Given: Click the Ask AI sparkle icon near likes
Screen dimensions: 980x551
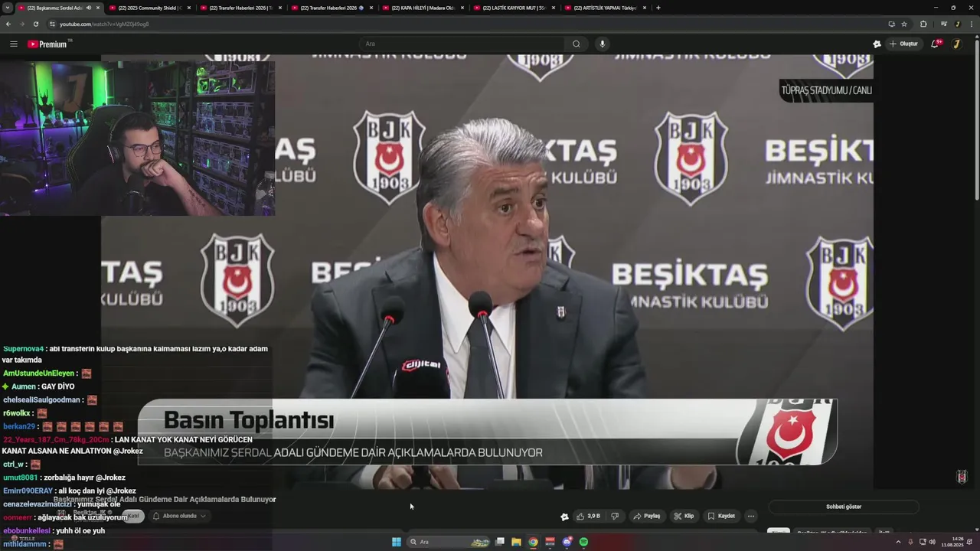Looking at the screenshot, I should (564, 517).
